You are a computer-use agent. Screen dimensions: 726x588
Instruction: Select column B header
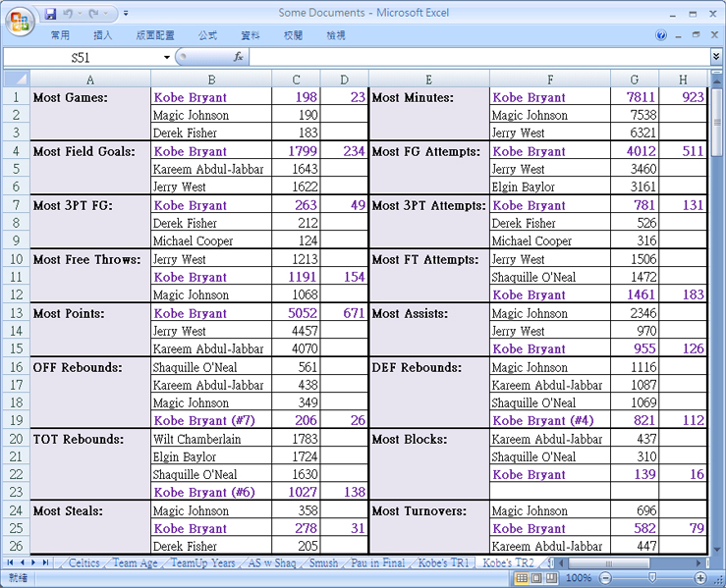[x=211, y=80]
